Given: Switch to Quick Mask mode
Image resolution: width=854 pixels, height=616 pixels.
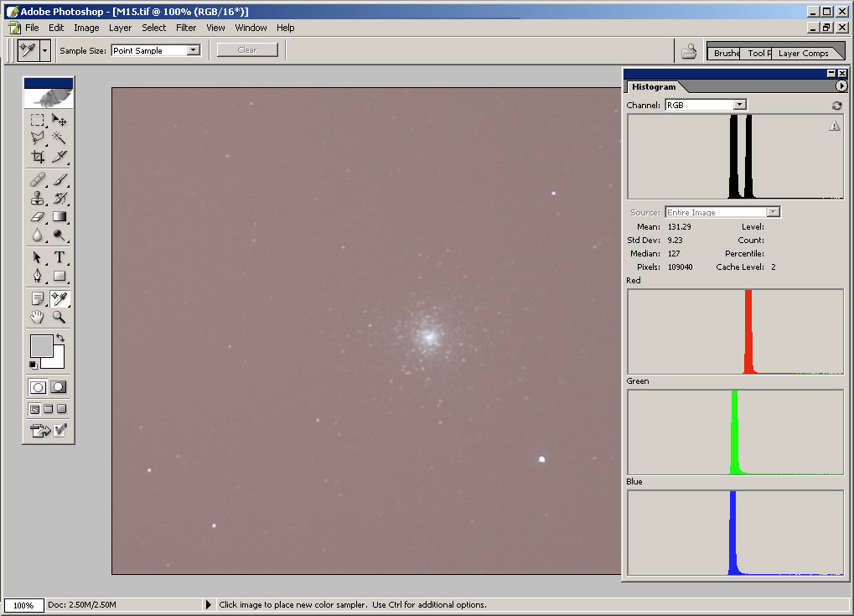Looking at the screenshot, I should click(x=59, y=387).
